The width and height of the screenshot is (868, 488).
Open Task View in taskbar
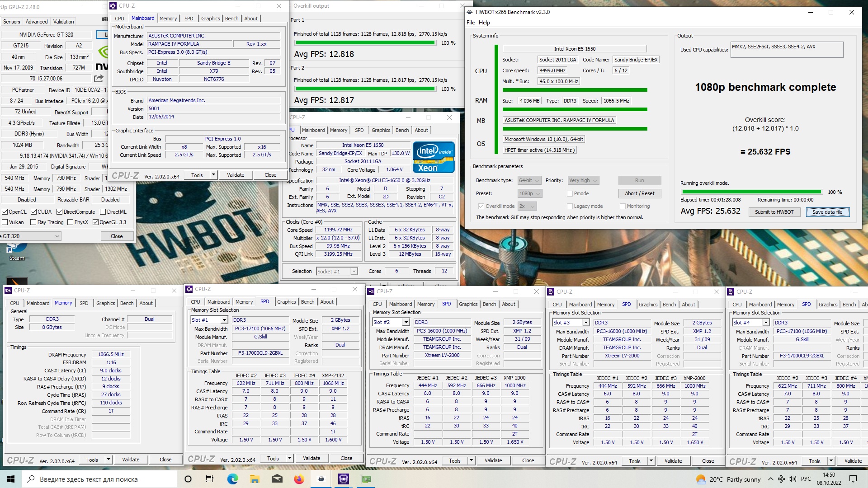click(210, 479)
